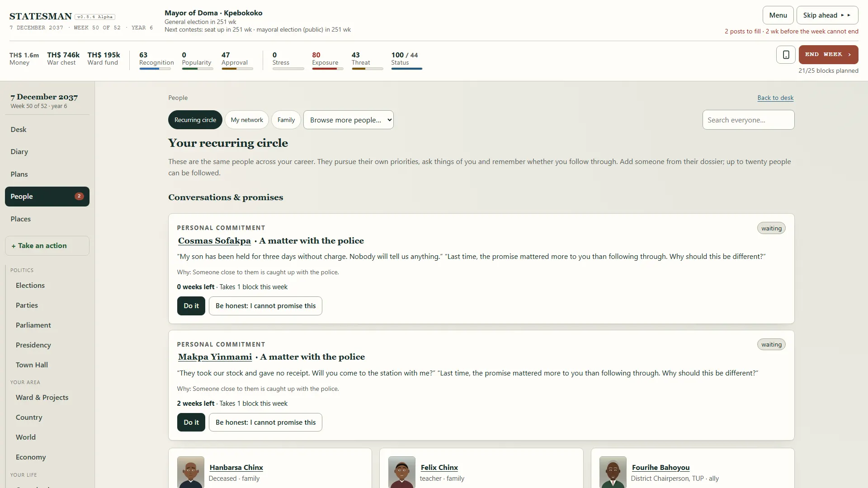
Task: Click Do it for Cosmas Sofakpa's commitment
Action: tap(191, 306)
